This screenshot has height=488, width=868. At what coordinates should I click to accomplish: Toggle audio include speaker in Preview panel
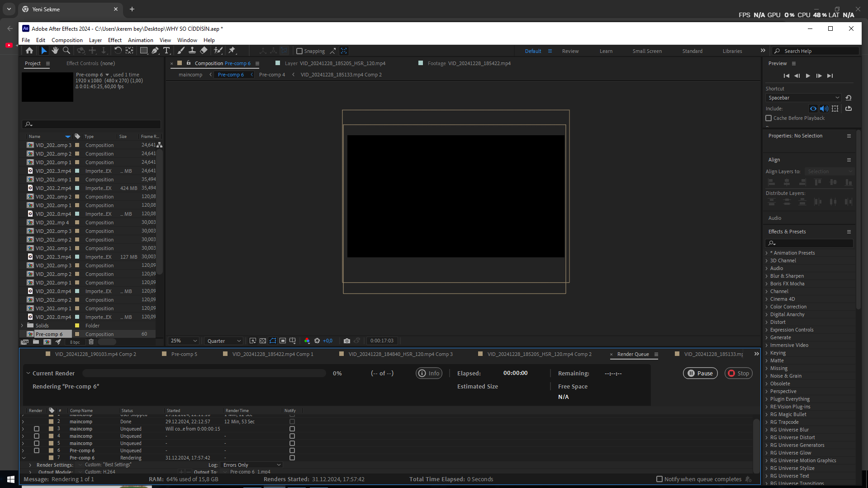pos(824,109)
